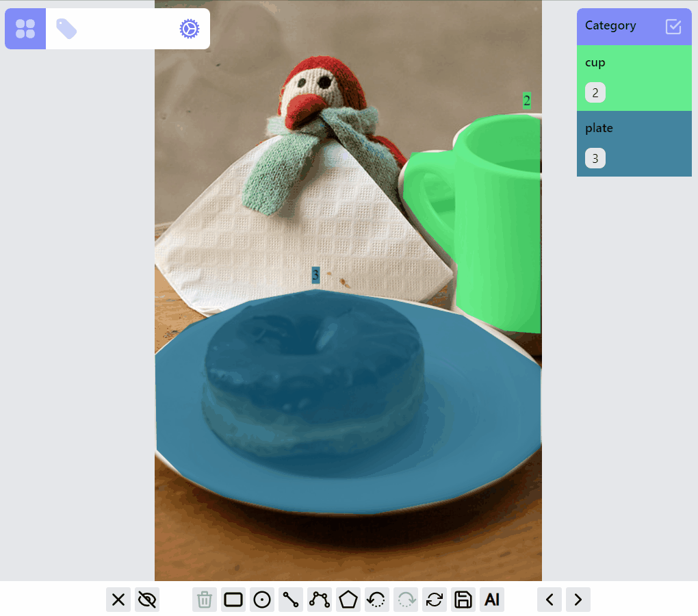Toggle the Category header checkbox

pos(673,27)
